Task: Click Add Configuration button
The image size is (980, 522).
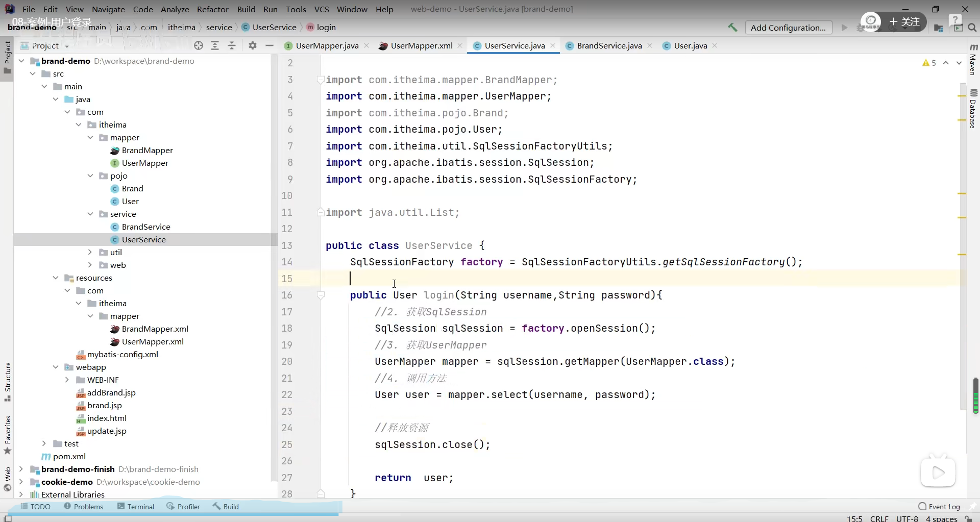Action: point(788,28)
